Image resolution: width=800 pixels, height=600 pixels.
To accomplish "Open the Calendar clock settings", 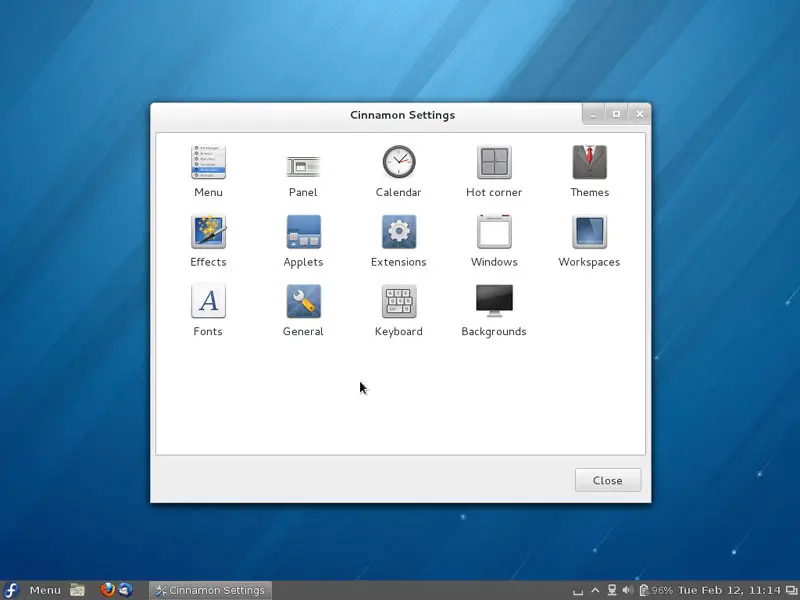I will pyautogui.click(x=398, y=171).
